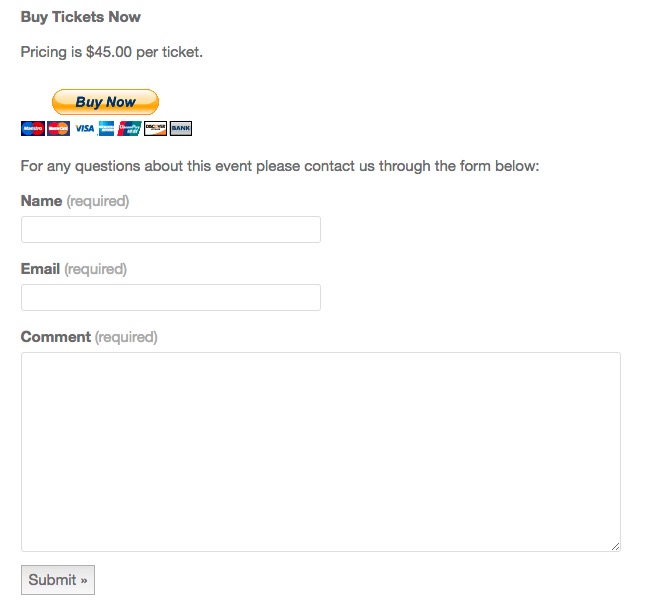This screenshot has height=614, width=667.
Task: Click the Maestro card icon
Action: click(32, 129)
